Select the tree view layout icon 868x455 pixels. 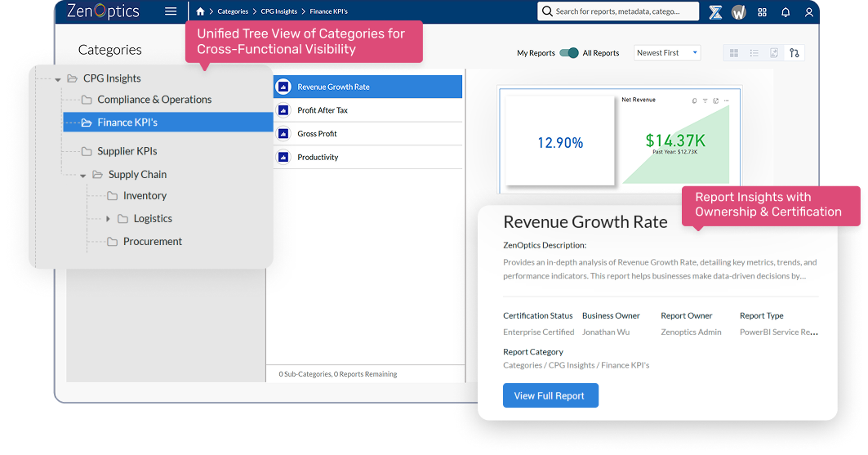click(x=795, y=53)
